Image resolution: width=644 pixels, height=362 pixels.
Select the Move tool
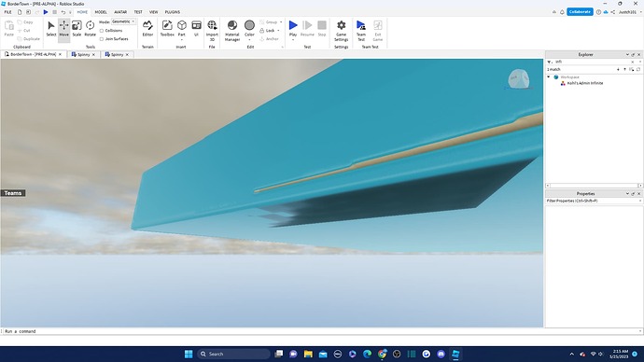64,29
